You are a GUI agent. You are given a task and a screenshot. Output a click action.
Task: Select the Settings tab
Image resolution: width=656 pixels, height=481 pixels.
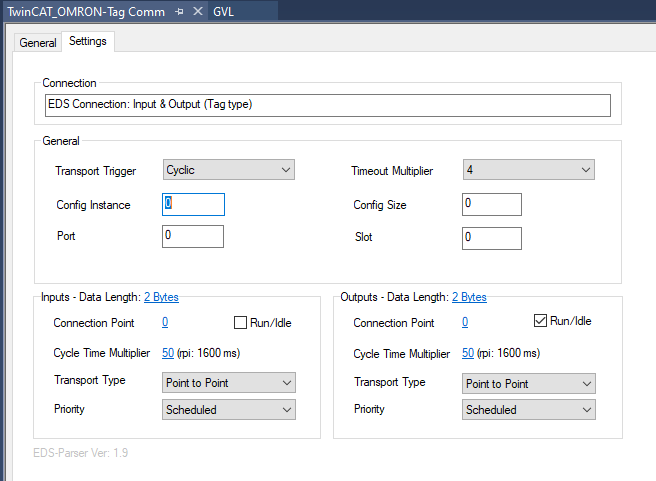(88, 41)
